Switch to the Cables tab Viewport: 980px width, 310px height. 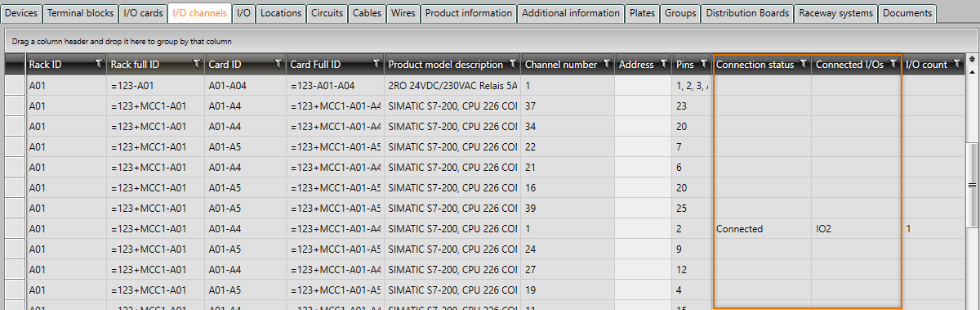coord(367,13)
